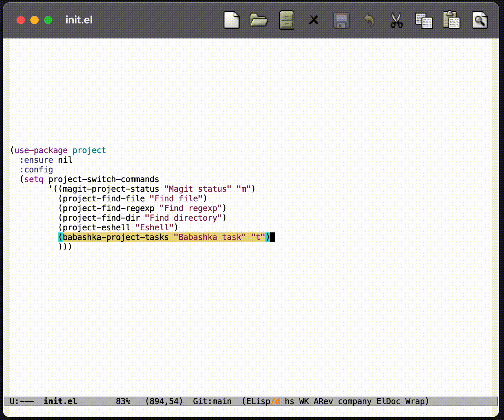This screenshot has width=504, height=420.
Task: Click the WK minor mode indicator
Action: click(x=304, y=401)
